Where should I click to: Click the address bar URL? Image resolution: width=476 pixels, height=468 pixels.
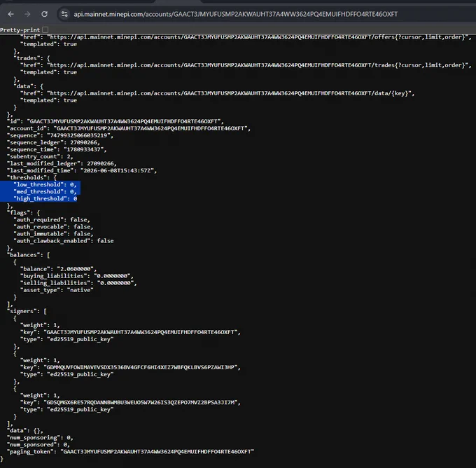(x=235, y=14)
